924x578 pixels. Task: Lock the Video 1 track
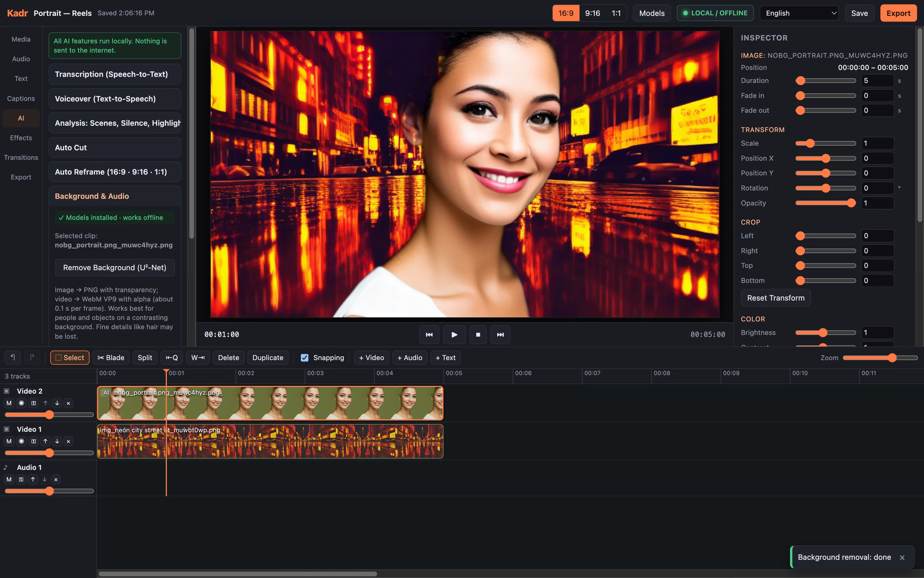[x=33, y=441]
